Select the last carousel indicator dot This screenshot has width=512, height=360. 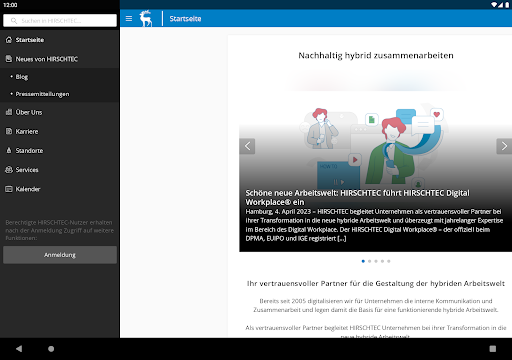pos(389,261)
